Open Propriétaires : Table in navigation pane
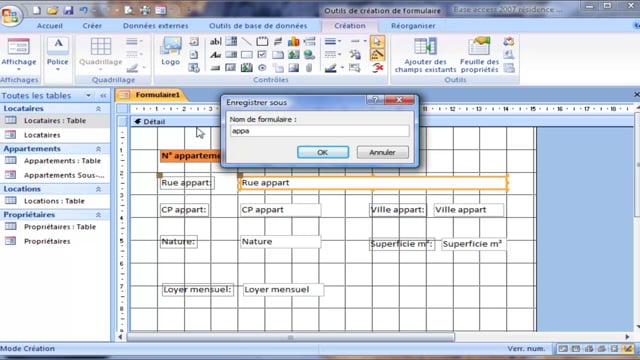 pos(55,227)
